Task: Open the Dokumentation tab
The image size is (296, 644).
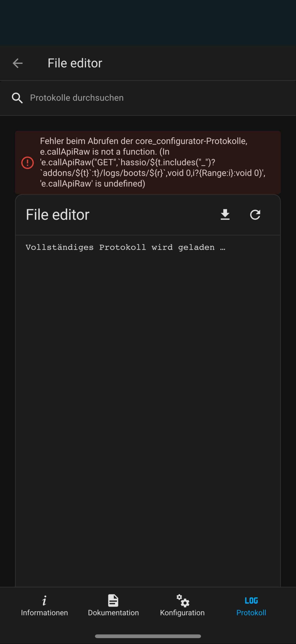Action: 113,606
